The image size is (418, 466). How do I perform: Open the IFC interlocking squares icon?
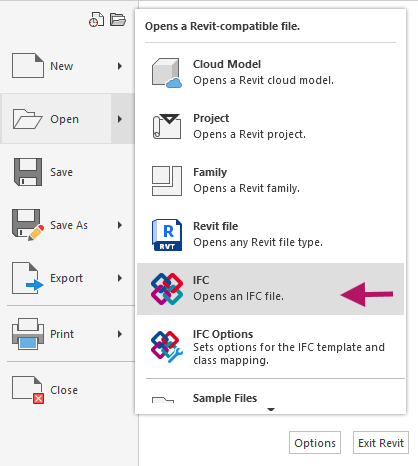(x=167, y=289)
